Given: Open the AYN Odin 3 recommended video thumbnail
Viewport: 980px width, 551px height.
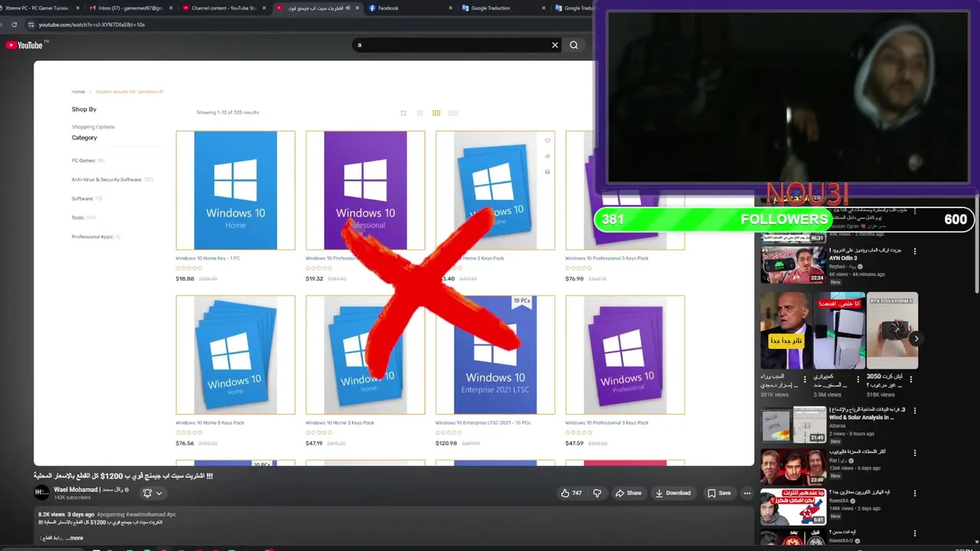Looking at the screenshot, I should click(793, 265).
